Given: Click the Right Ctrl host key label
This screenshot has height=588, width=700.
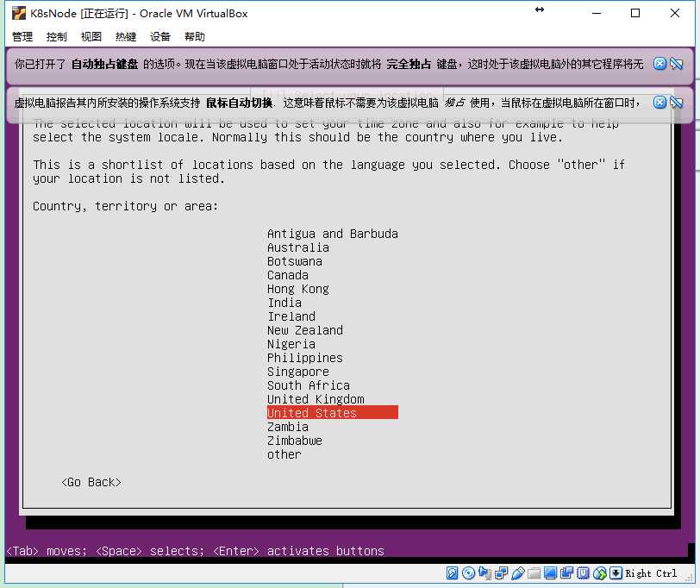Looking at the screenshot, I should coord(652,573).
